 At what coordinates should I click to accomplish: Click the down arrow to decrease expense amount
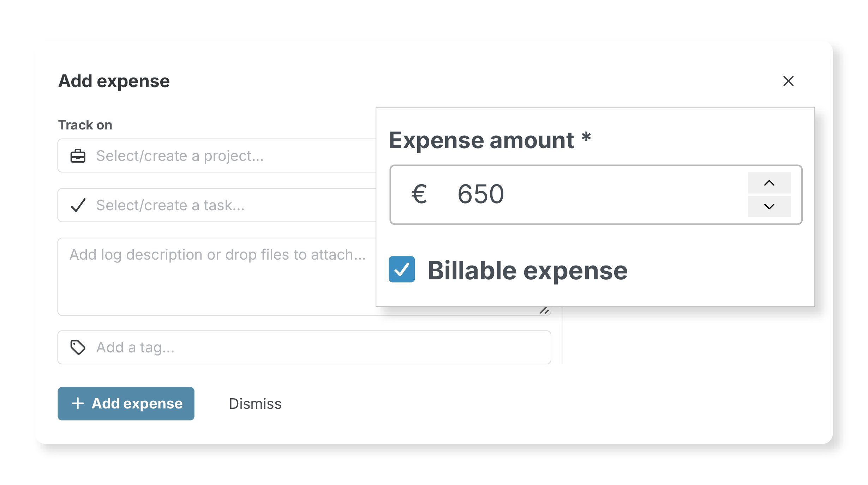tap(768, 206)
